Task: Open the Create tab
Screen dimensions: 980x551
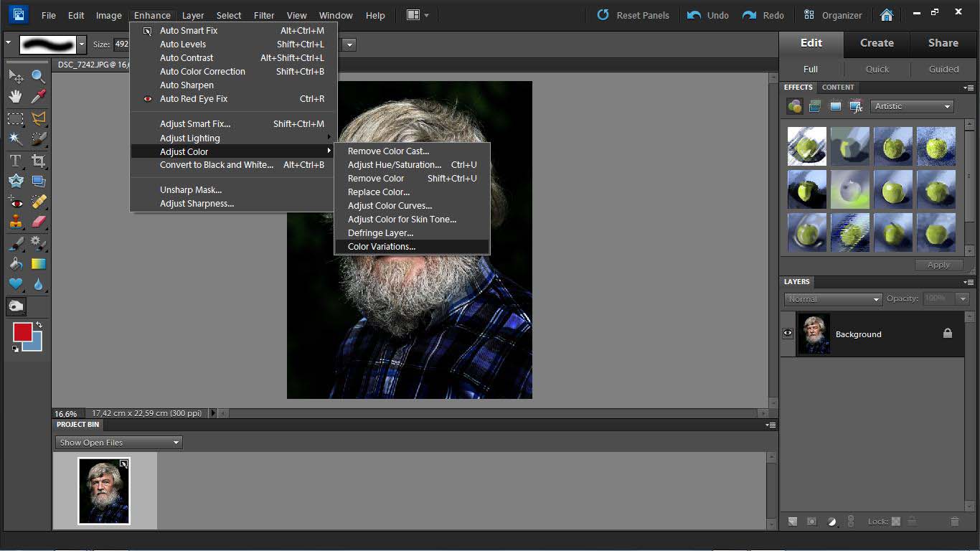Action: (x=877, y=43)
